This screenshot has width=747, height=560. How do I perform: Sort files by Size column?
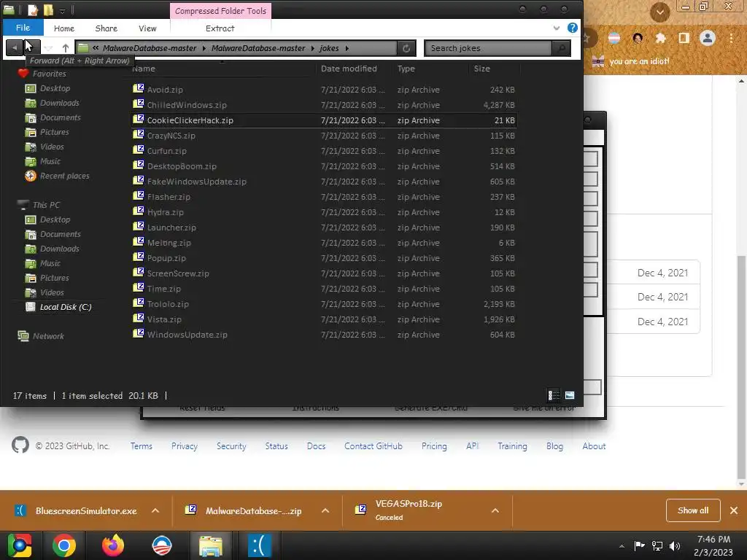(x=481, y=69)
